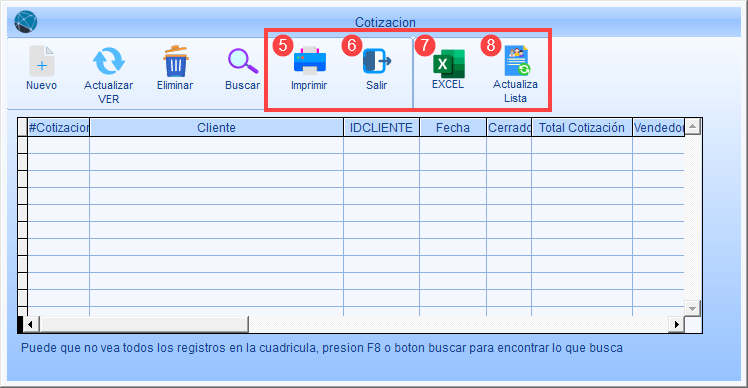Click the Buscar magnifying glass icon
This screenshot has width=748, height=388.
click(x=243, y=61)
